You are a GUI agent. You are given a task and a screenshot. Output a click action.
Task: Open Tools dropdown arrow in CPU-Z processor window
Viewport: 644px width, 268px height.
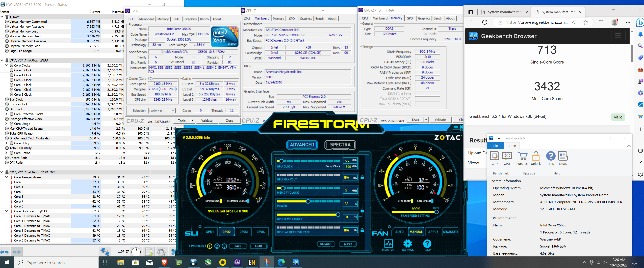193,121
